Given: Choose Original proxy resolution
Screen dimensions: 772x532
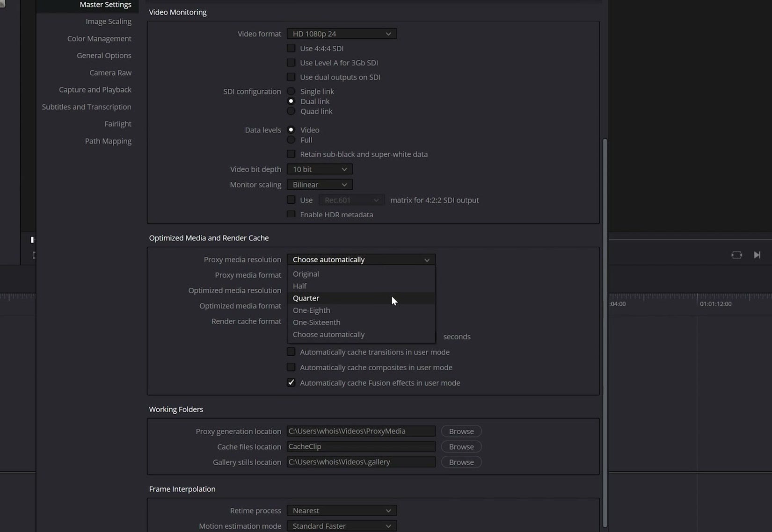Looking at the screenshot, I should (x=361, y=274).
